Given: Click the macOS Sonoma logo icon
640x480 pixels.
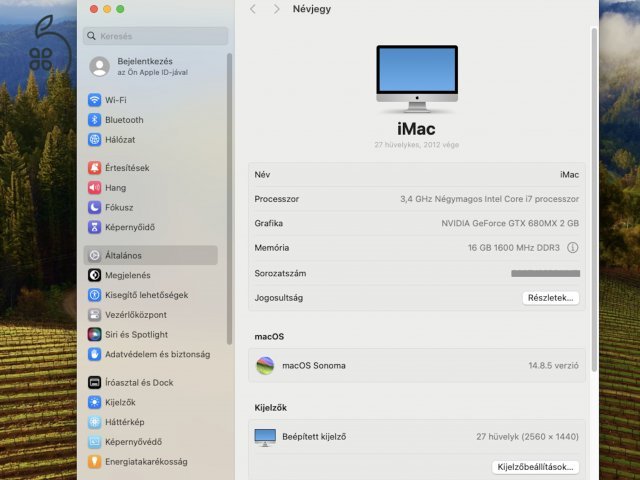Looking at the screenshot, I should tap(265, 365).
